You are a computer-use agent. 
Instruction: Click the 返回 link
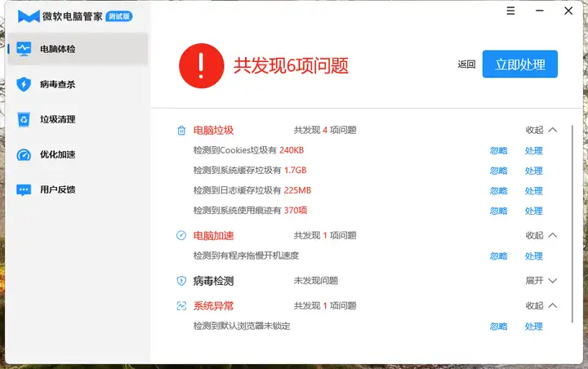[466, 64]
